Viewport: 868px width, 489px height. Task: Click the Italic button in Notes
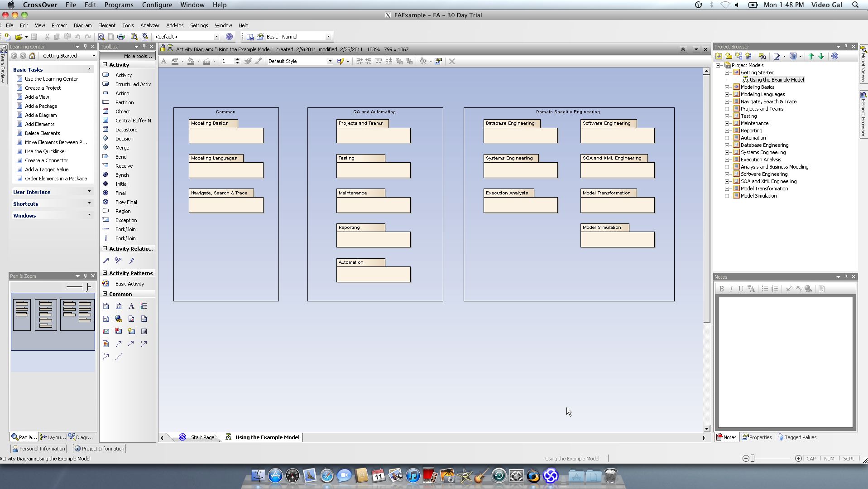click(x=731, y=289)
